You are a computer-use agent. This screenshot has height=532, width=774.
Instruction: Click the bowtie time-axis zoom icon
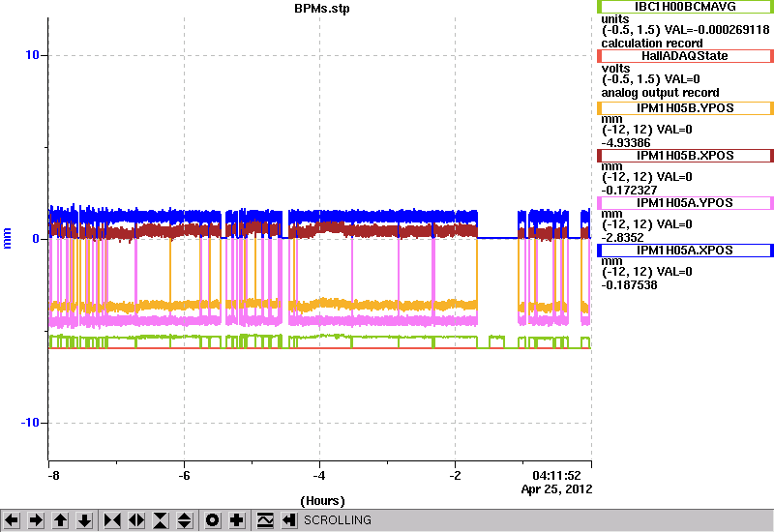pyautogui.click(x=112, y=520)
